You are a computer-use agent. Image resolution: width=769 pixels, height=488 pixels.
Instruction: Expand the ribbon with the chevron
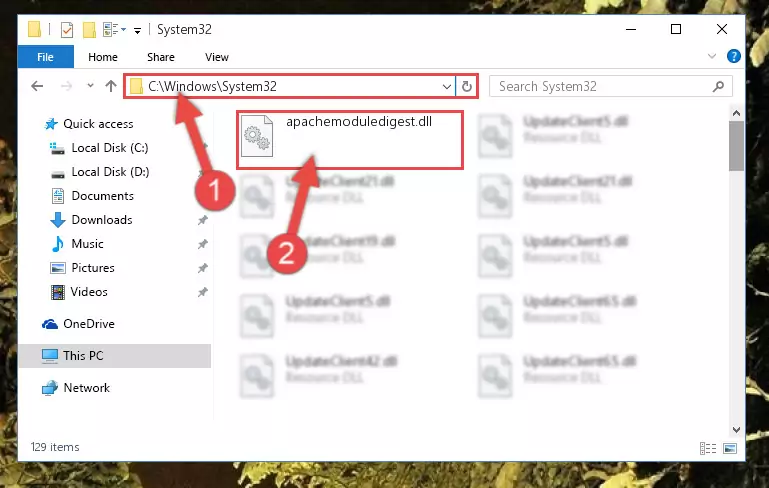pyautogui.click(x=712, y=56)
